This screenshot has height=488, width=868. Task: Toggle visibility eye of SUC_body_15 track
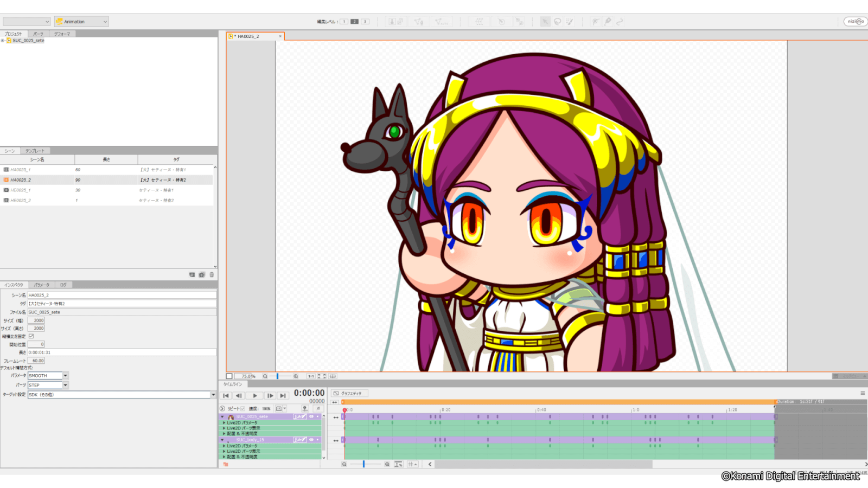pyautogui.click(x=311, y=440)
